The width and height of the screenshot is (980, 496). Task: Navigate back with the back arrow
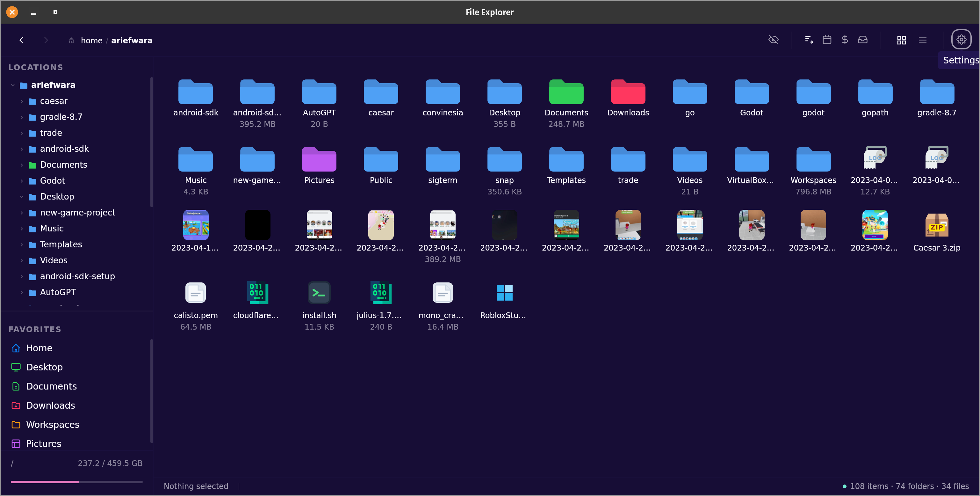pos(22,40)
